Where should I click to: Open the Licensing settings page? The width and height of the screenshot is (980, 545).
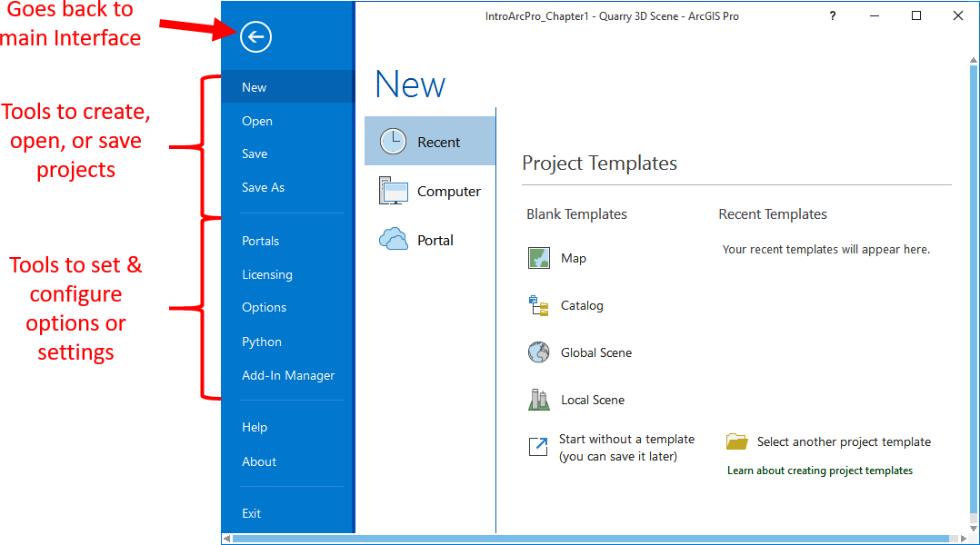[266, 275]
